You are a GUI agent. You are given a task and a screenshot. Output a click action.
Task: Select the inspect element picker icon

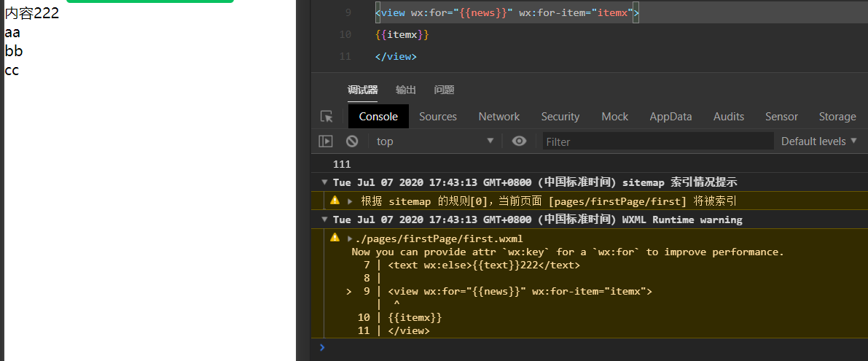[327, 117]
